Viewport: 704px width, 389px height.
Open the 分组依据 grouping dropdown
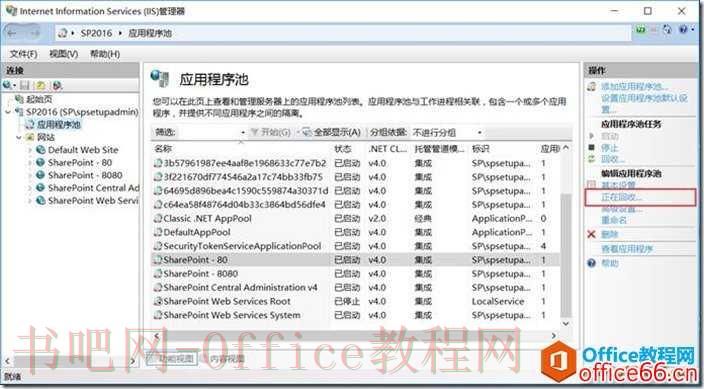pos(480,133)
